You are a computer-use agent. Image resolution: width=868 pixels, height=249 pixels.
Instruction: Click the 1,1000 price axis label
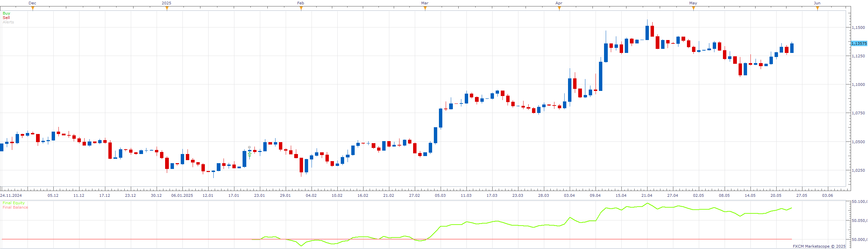(x=858, y=84)
